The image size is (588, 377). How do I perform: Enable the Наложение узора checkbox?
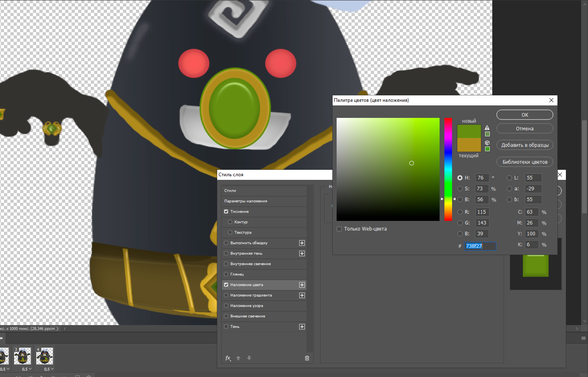tap(226, 306)
